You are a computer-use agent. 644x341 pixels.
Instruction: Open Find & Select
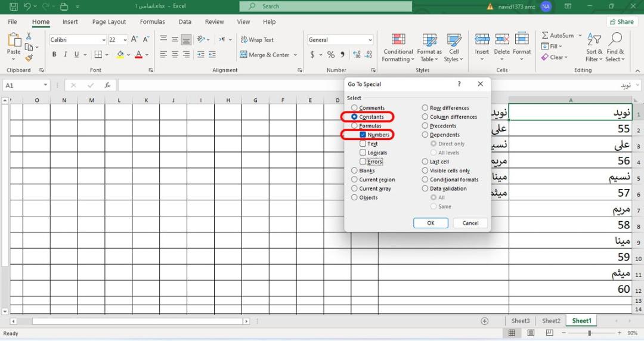pyautogui.click(x=615, y=48)
